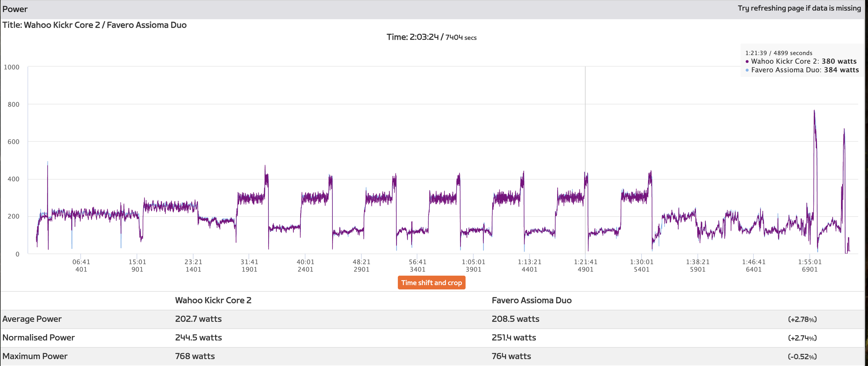Click the 'Power' panel heading
This screenshot has width=868, height=366.
[x=15, y=9]
